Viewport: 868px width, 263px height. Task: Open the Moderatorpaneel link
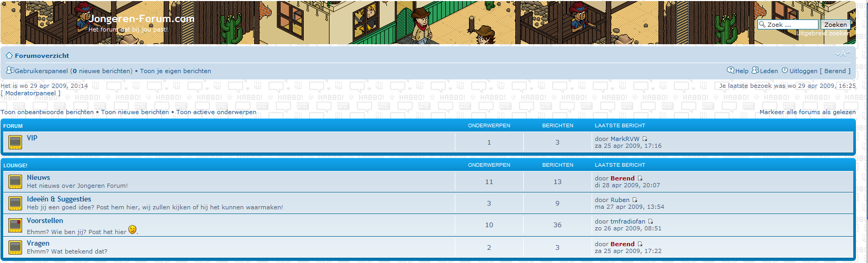click(x=31, y=93)
